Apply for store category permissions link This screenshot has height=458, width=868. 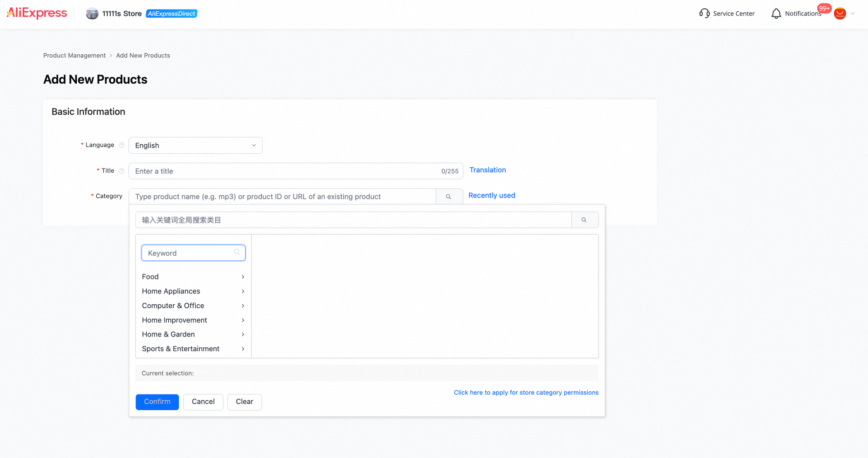(526, 392)
